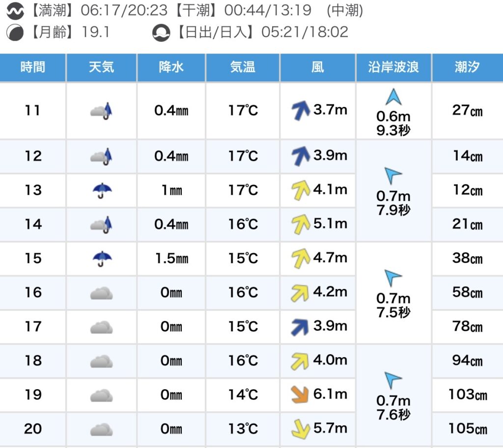The height and width of the screenshot is (448, 503).
Task: Click the wave direction arrow above 0.6m 9.3秒
Action: [393, 97]
